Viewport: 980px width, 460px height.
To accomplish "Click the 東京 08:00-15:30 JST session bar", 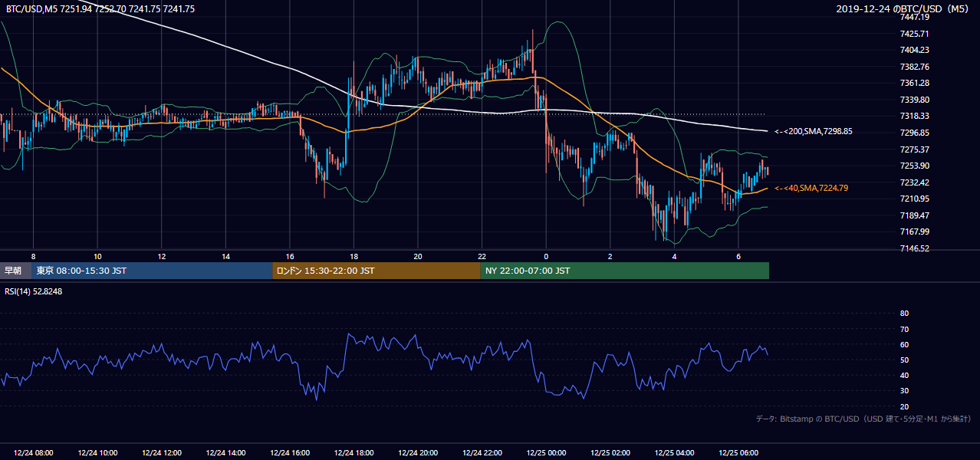I will [152, 271].
